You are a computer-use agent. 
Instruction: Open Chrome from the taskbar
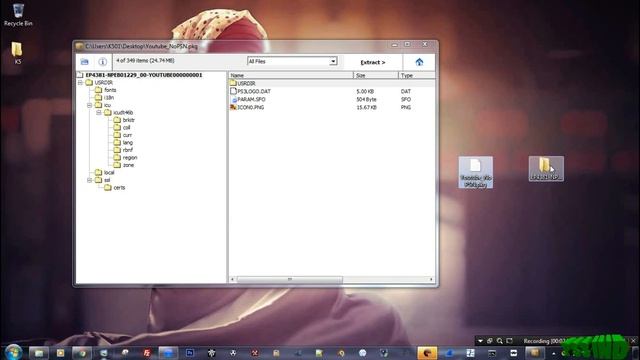pos(82,353)
